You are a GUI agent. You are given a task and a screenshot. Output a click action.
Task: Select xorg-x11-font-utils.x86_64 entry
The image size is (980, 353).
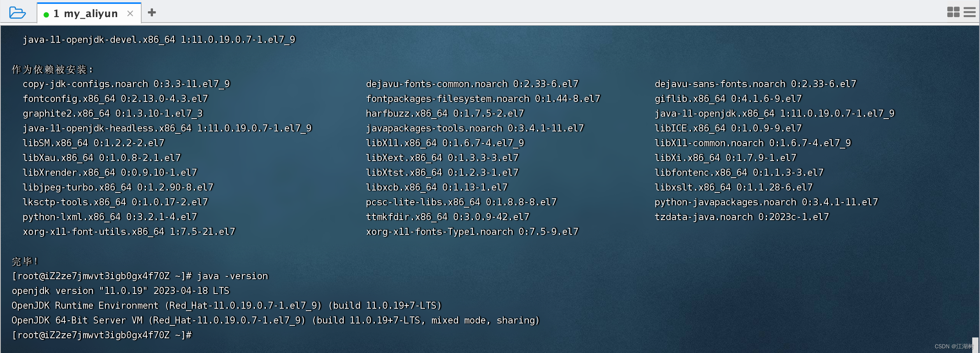129,232
